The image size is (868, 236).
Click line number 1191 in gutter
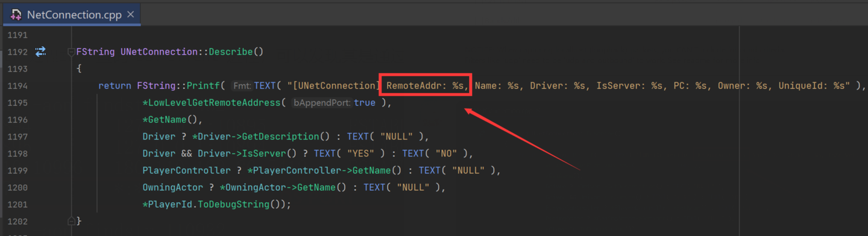(17, 35)
